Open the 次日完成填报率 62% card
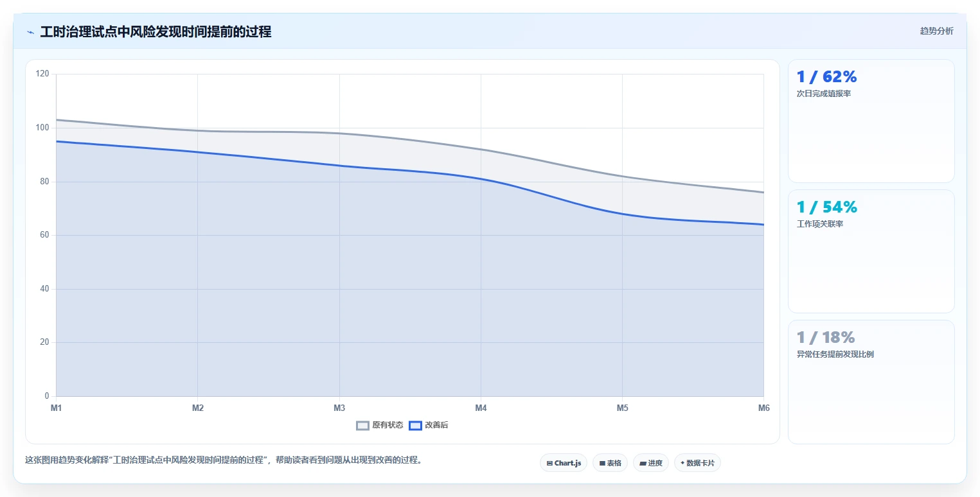The image size is (980, 497). coord(871,121)
